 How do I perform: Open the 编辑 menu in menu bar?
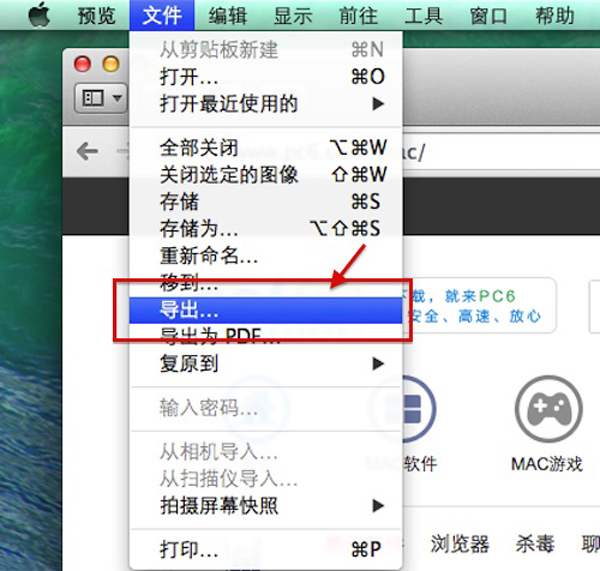point(227,16)
